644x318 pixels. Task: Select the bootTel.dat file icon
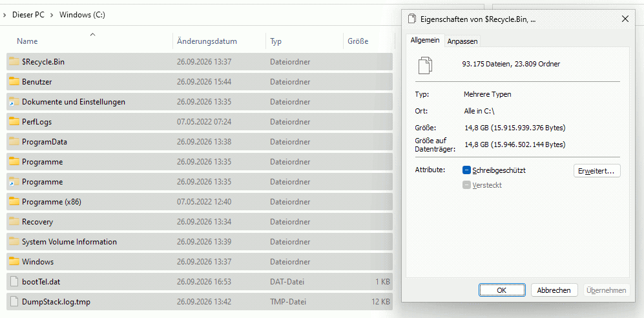pyautogui.click(x=14, y=281)
